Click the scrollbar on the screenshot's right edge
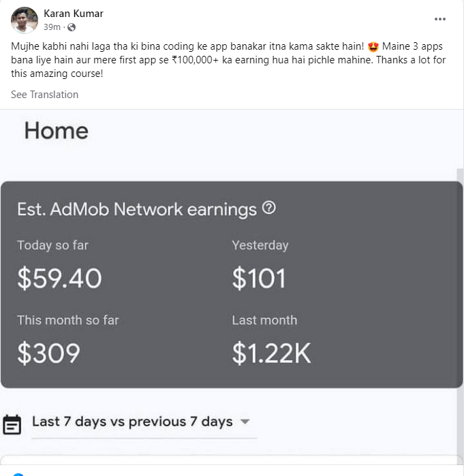464x476 pixels. 459,272
